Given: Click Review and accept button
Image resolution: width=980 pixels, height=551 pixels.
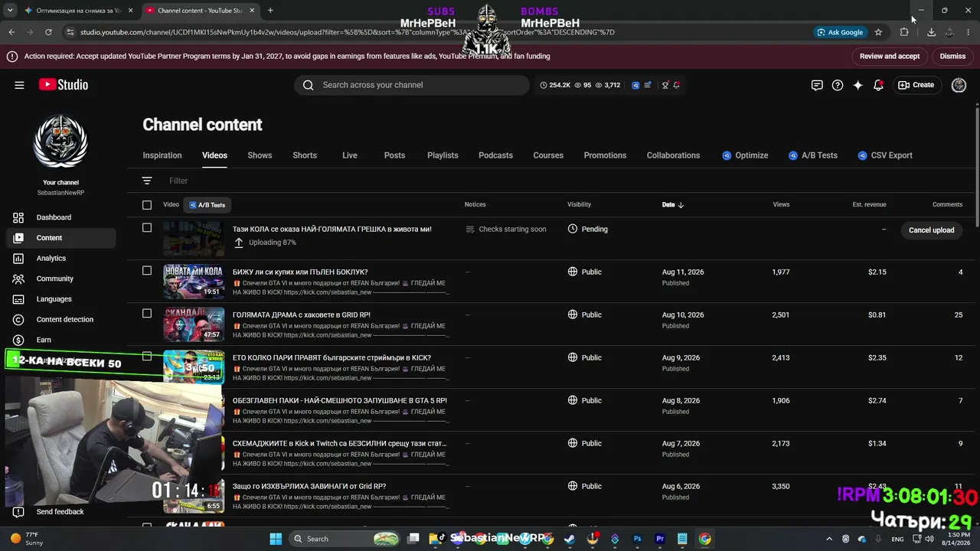Looking at the screenshot, I should coord(889,56).
